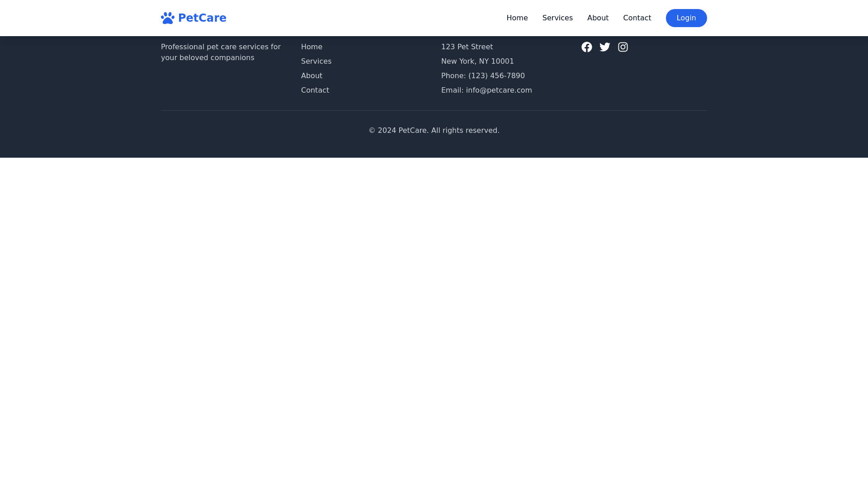Open Services in top navigation bar
Screen dimensions: 868x488
point(557,18)
